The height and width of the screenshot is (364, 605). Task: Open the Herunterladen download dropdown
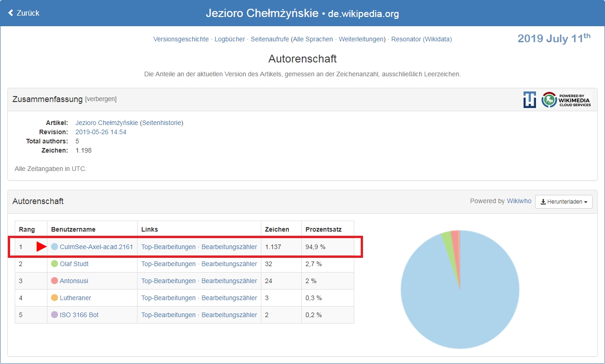pos(563,201)
